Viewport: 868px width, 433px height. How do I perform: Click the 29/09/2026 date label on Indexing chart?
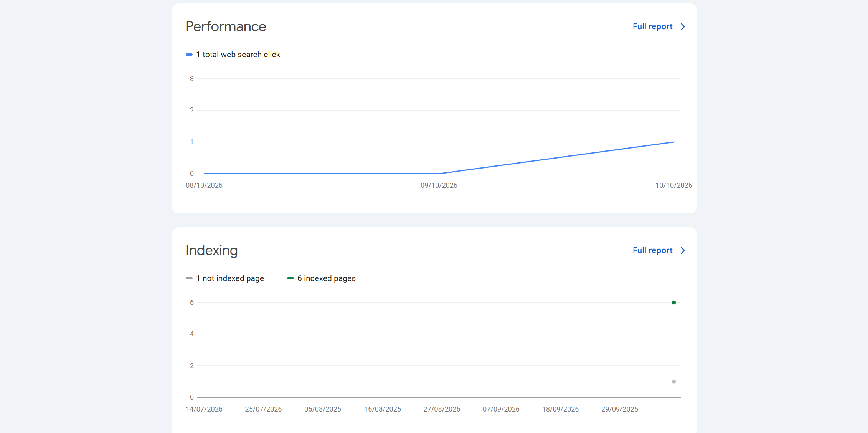(620, 409)
